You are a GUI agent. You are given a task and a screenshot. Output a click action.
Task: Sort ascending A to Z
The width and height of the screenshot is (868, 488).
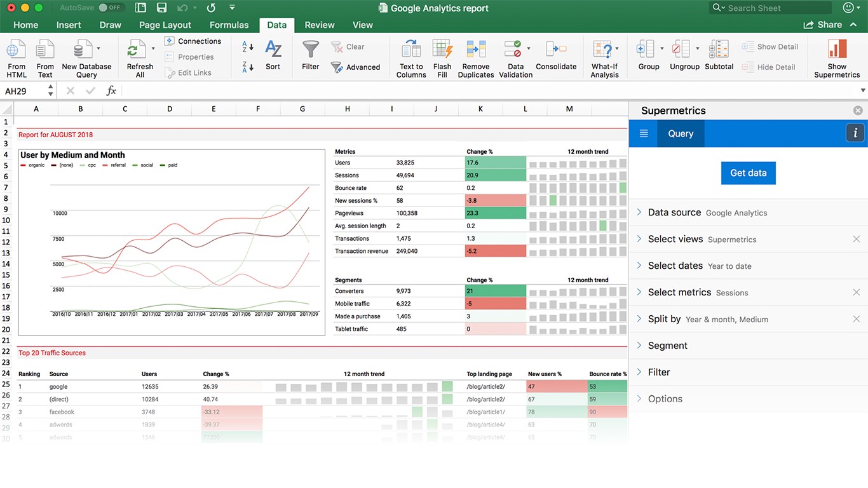tap(248, 48)
